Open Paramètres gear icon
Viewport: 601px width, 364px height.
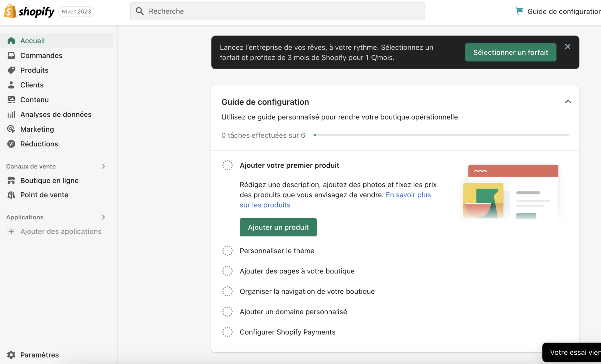(x=11, y=355)
